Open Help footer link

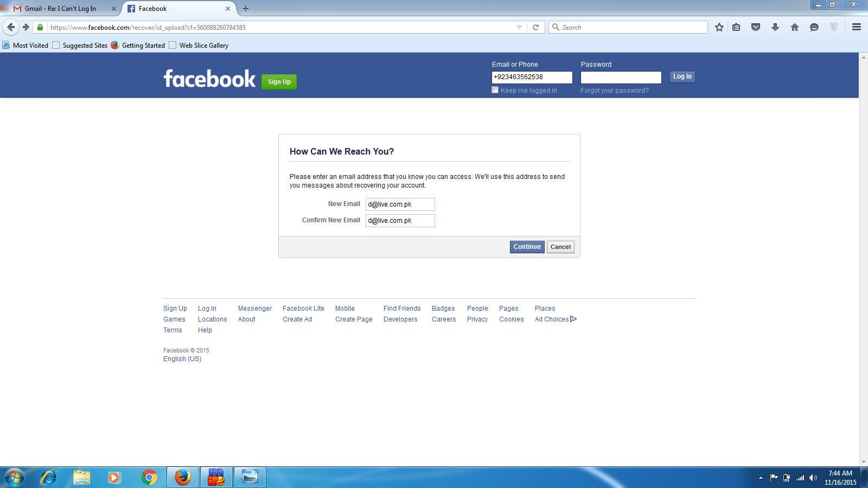click(205, 330)
